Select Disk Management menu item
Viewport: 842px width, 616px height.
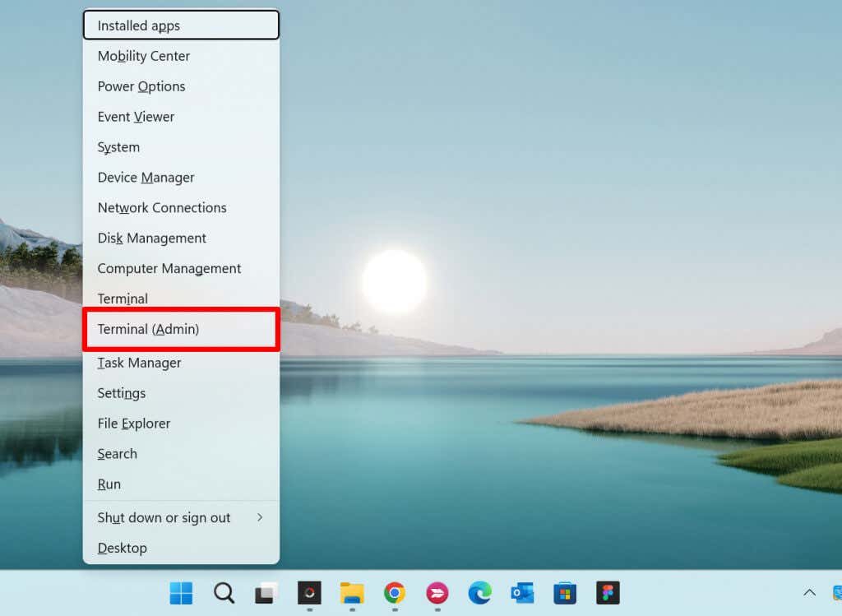(x=152, y=239)
